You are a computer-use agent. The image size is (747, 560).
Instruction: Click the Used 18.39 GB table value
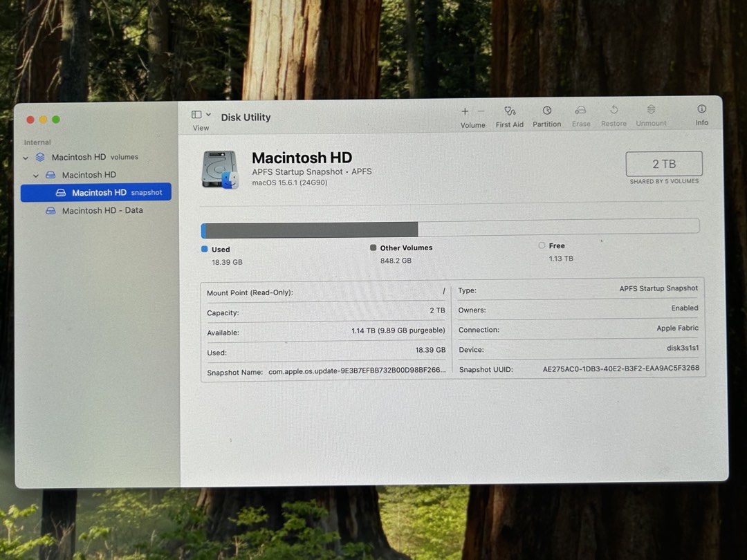431,350
